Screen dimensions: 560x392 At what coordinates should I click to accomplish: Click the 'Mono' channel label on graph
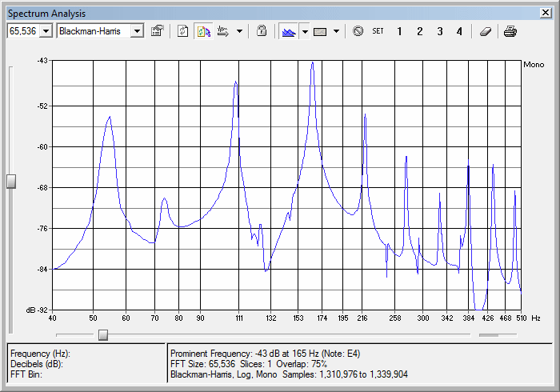(534, 65)
